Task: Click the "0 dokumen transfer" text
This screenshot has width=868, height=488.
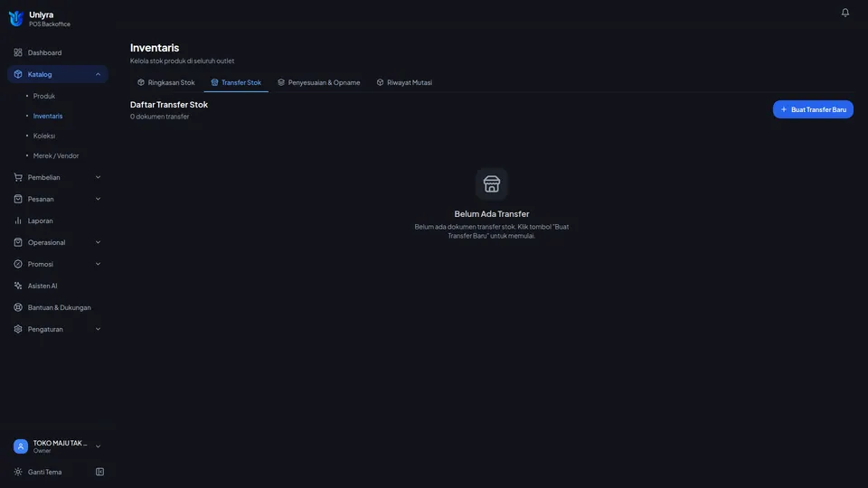Action: 159,117
